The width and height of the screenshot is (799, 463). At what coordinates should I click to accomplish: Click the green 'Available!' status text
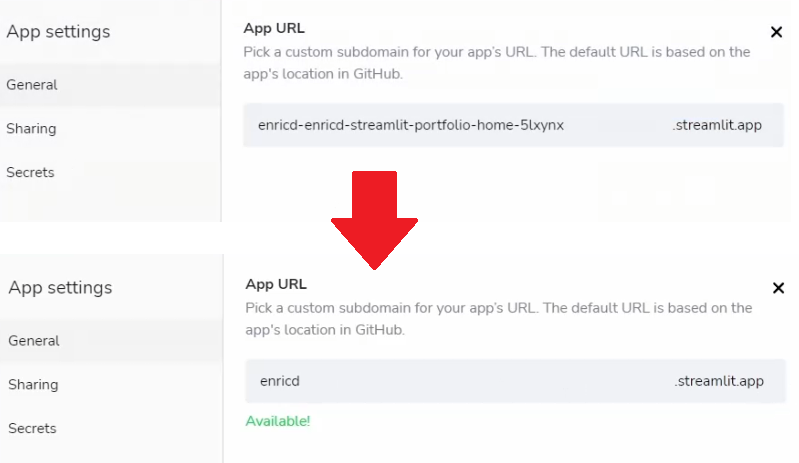tap(278, 421)
